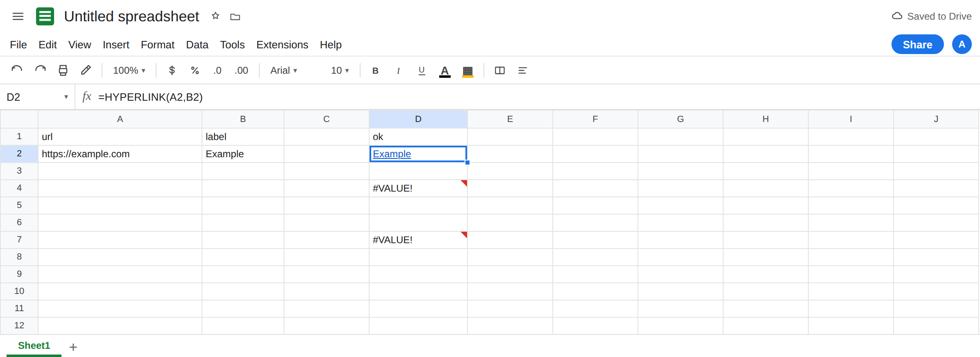
Task: Move spreadsheet using the folder icon
Action: pyautogui.click(x=235, y=17)
